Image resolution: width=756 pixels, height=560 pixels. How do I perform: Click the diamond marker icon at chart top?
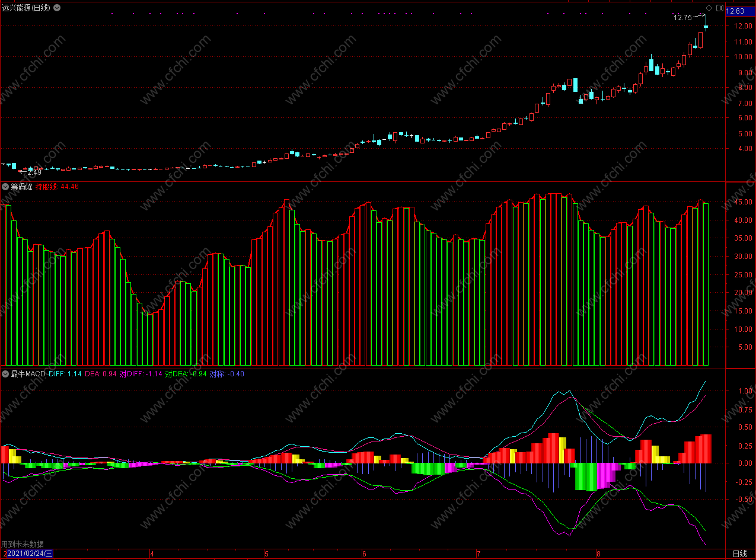tap(709, 8)
